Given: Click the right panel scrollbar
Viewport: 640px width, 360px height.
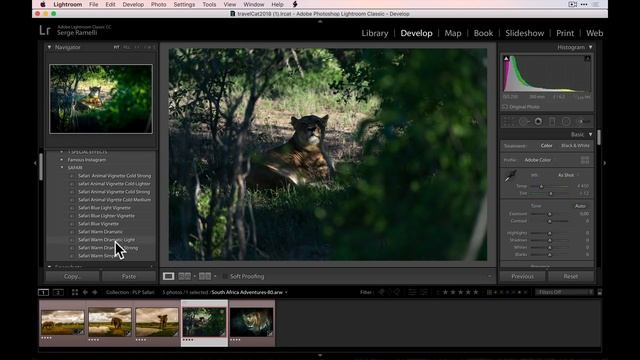Looking at the screenshot, I should point(599,138).
